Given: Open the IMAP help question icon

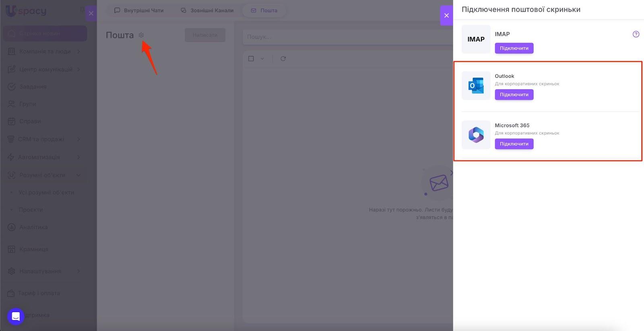Looking at the screenshot, I should point(636,34).
